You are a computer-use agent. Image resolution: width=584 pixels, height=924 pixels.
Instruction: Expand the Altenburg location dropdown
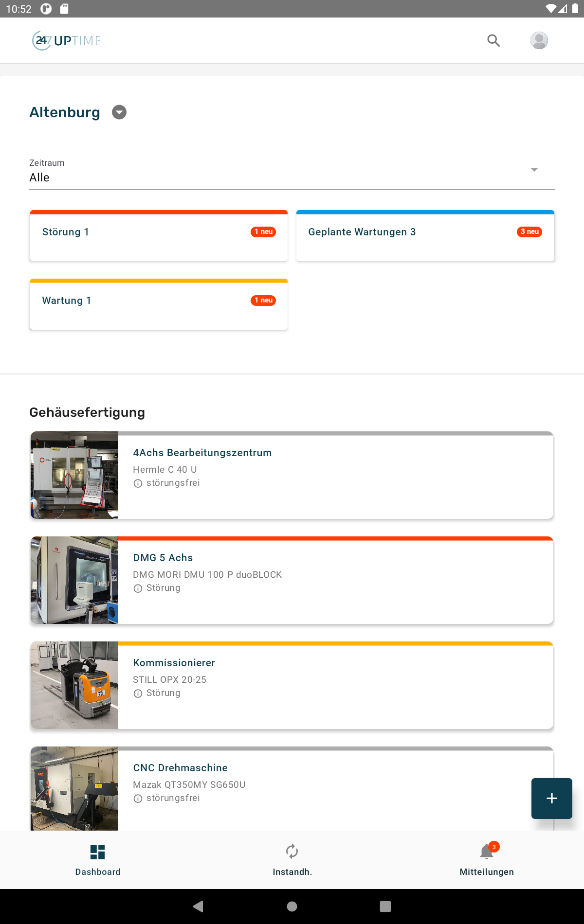[119, 112]
